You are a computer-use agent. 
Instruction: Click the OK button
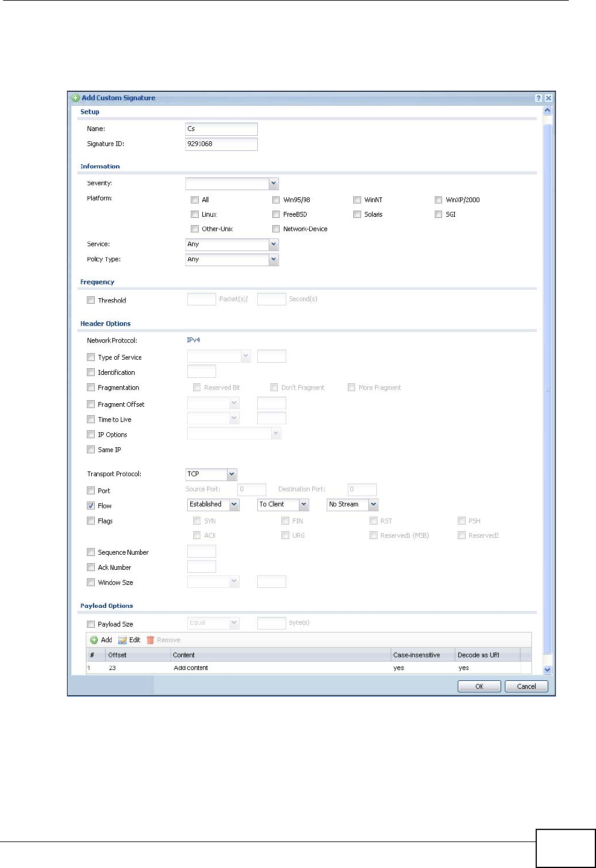click(x=479, y=686)
